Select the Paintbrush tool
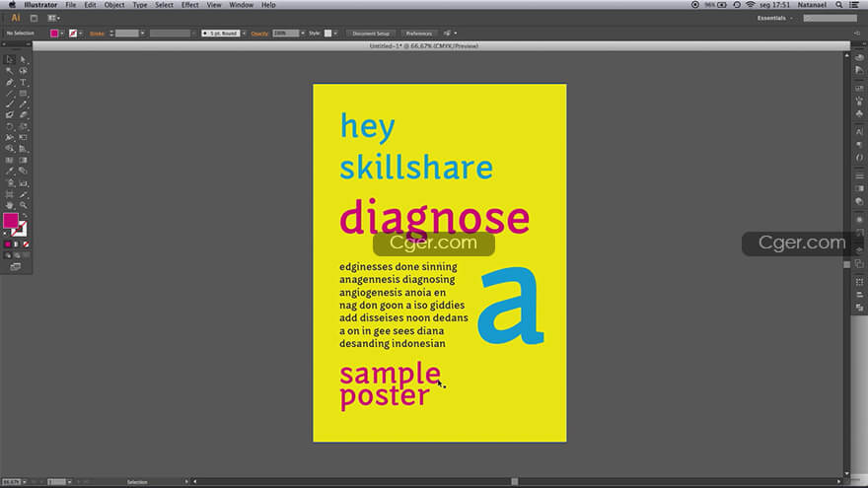This screenshot has width=868, height=488. coord(10,105)
